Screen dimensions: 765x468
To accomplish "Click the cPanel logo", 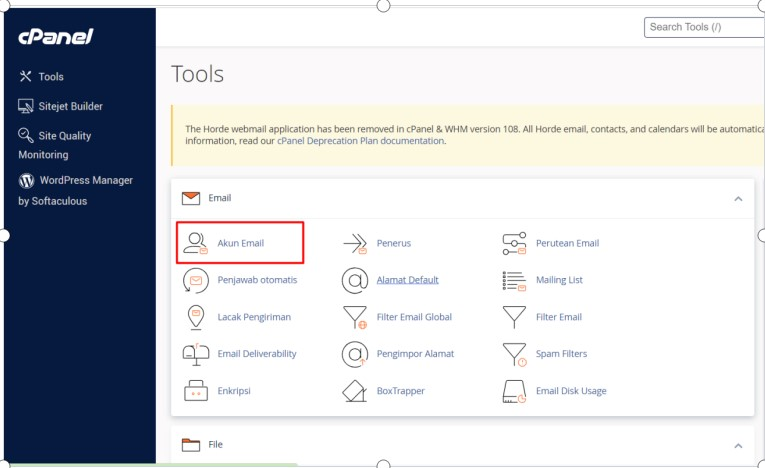I will 56,36.
